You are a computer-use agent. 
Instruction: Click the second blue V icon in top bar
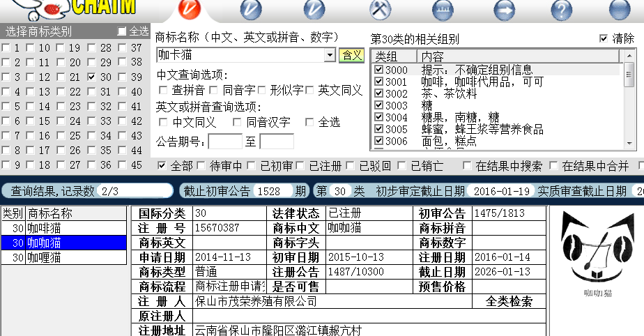251,9
